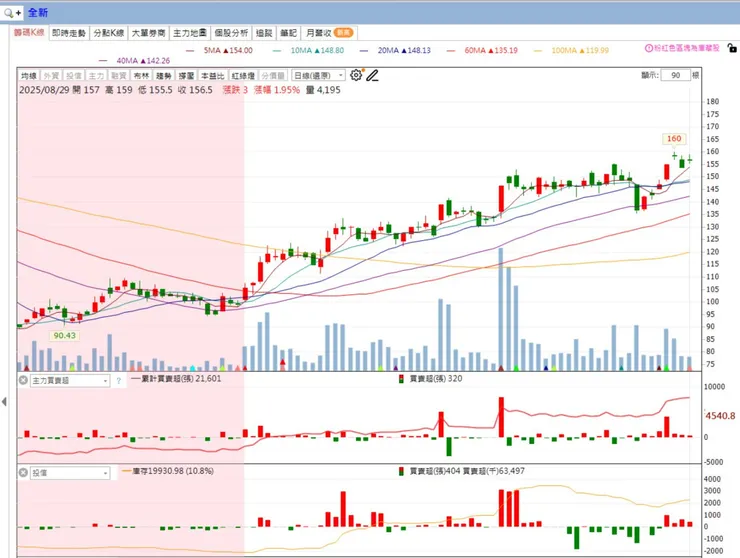Toggle 紅綠燈 signal overlay button
The image size is (740, 558).
(x=243, y=76)
